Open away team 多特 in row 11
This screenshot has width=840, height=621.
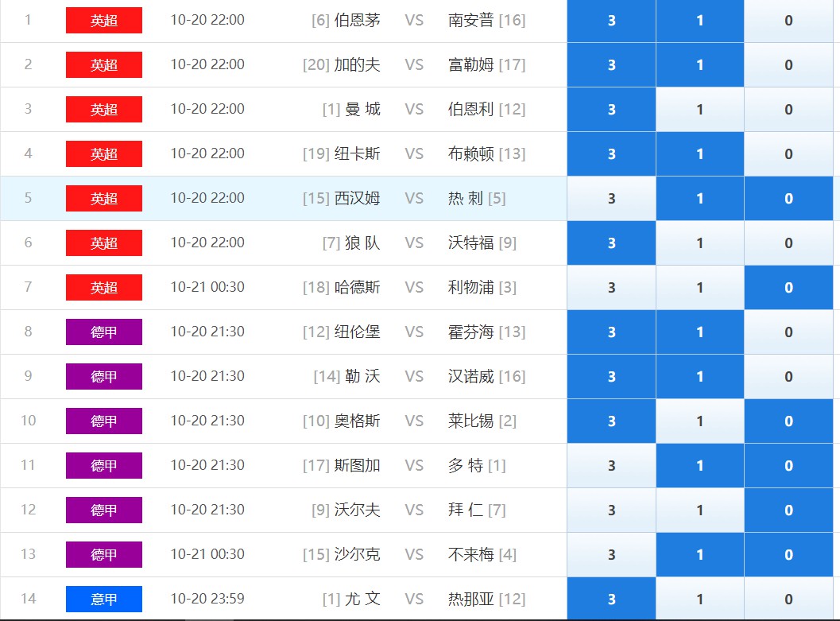pyautogui.click(x=466, y=465)
